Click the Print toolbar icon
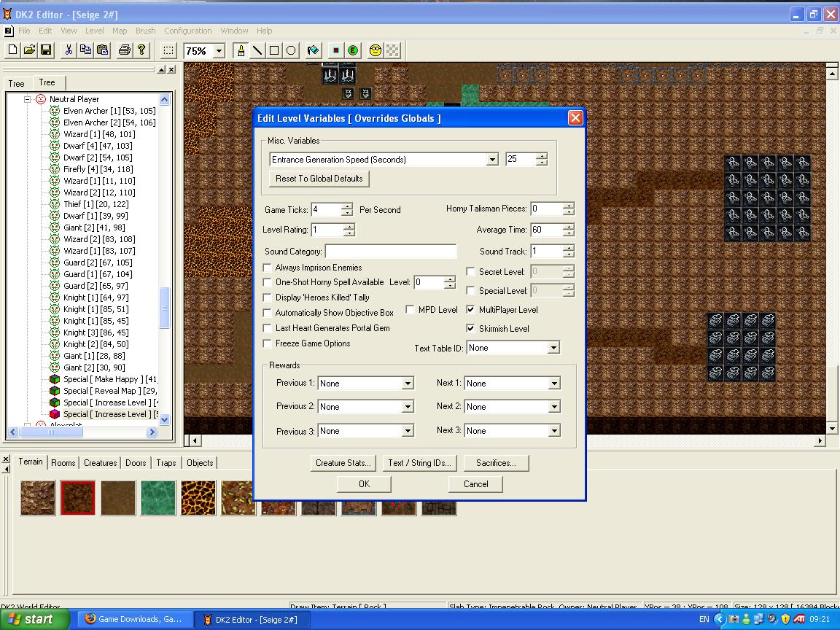 coord(124,50)
